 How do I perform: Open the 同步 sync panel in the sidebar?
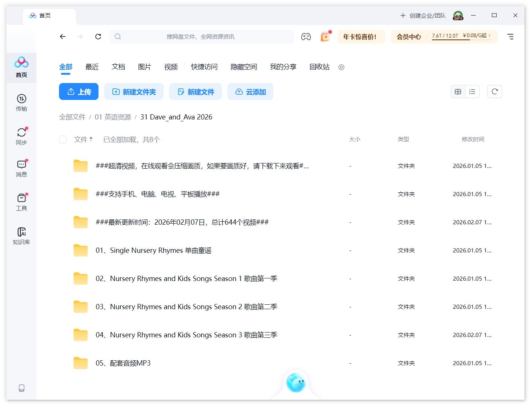(x=21, y=136)
